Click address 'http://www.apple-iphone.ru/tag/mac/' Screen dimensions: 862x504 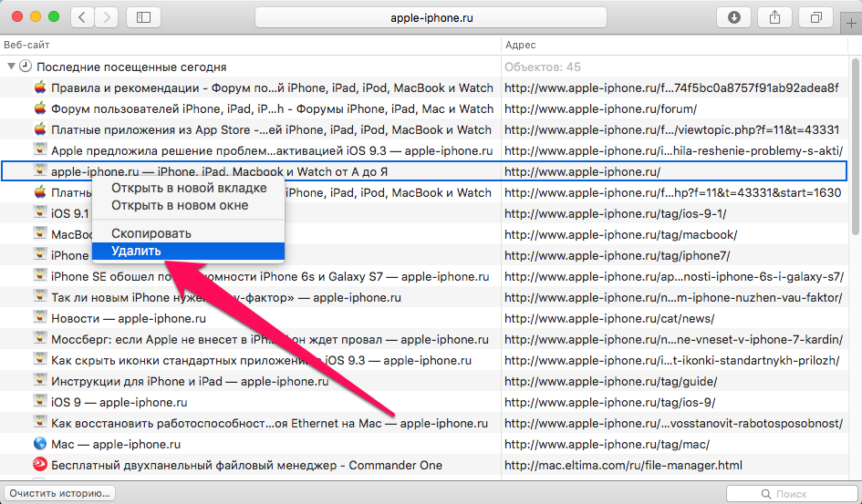tap(607, 444)
